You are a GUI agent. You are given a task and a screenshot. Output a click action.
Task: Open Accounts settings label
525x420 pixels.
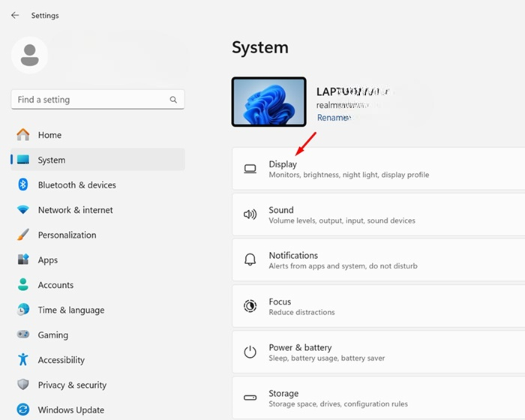(55, 285)
